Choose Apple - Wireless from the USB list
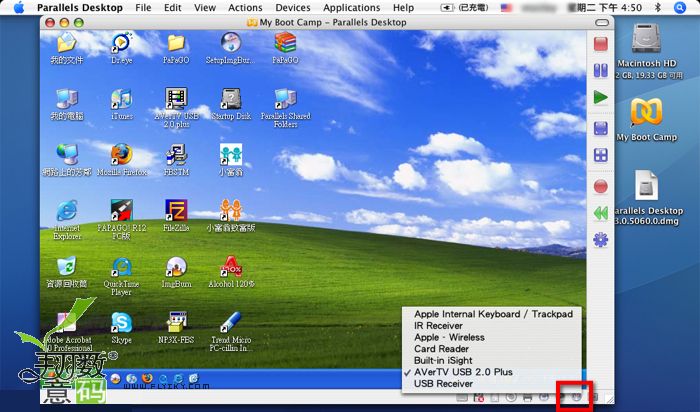The width and height of the screenshot is (700, 412). (492, 337)
